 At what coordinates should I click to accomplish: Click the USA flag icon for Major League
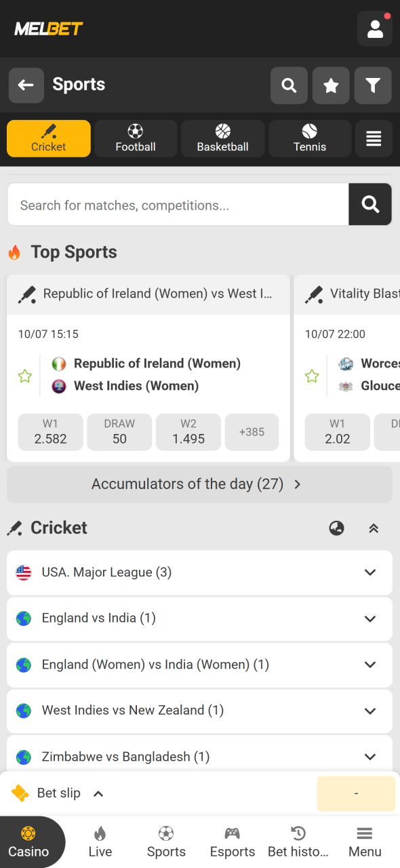click(24, 572)
